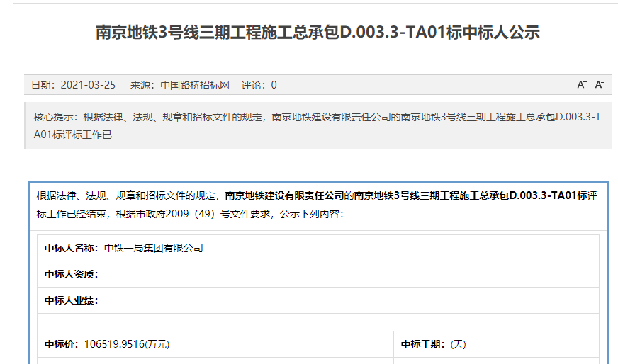Click the 评论：0 comment count
This screenshot has width=618, height=364.
click(259, 85)
